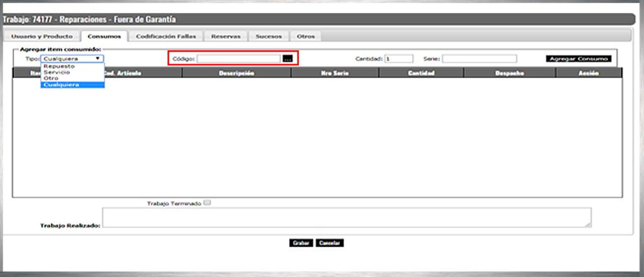Image resolution: width=644 pixels, height=277 pixels.
Task: Pick the Otro option in Tipo list
Action: point(51,78)
